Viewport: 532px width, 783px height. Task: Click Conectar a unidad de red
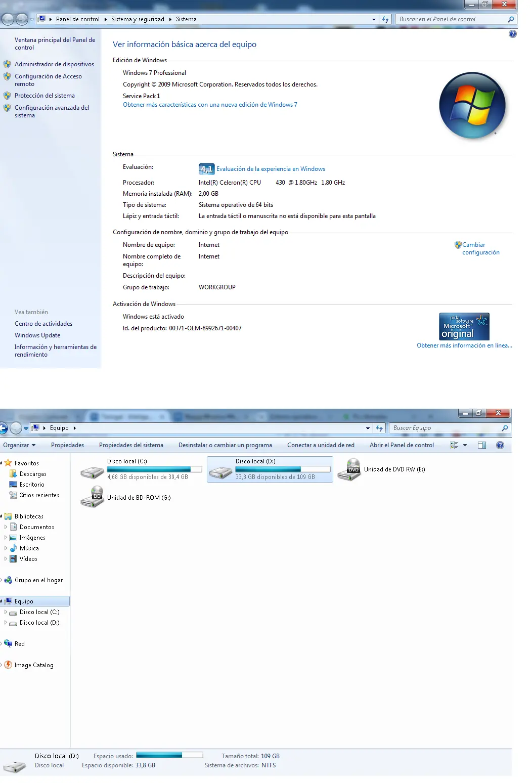pos(321,445)
